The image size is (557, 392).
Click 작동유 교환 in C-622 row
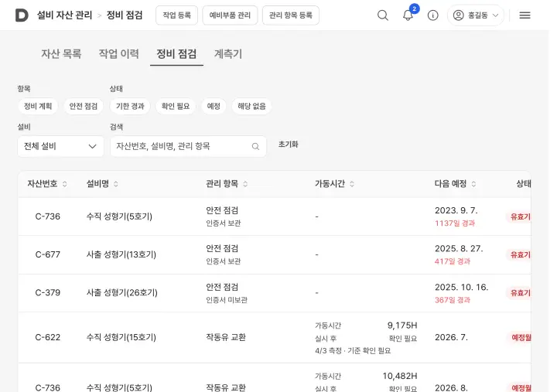click(226, 337)
